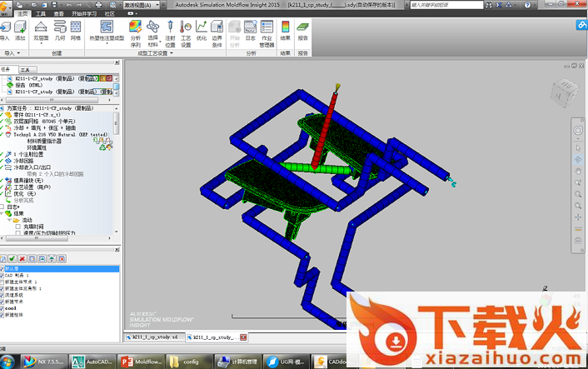Toggle 新建主体三角形 1 layer checkbox
The image size is (588, 369).
[x=2, y=288]
